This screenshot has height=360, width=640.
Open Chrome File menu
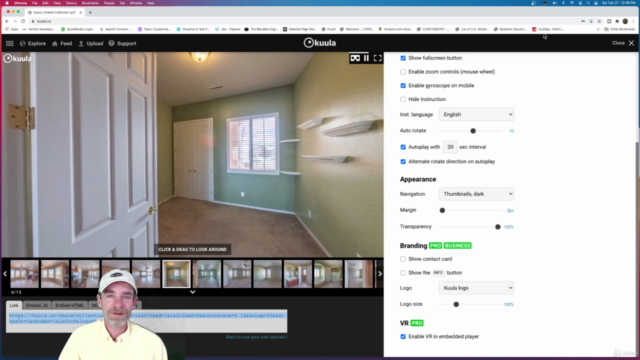coord(35,3)
